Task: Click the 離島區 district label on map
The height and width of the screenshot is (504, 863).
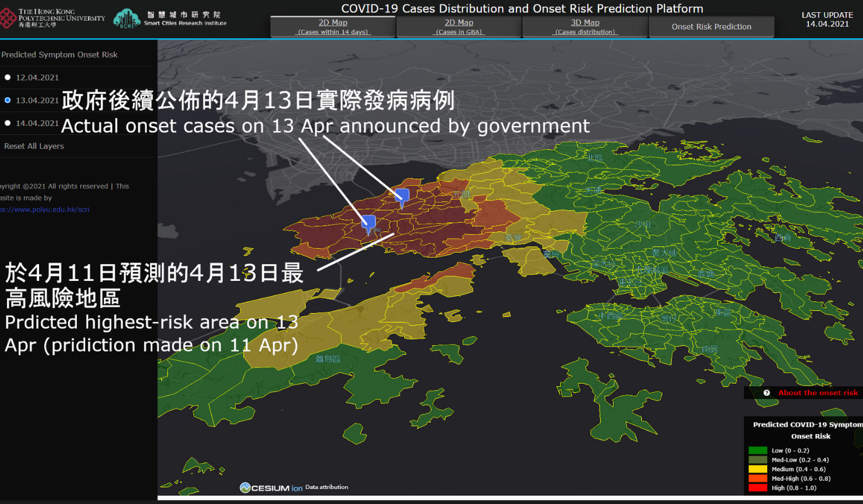Action: point(328,359)
